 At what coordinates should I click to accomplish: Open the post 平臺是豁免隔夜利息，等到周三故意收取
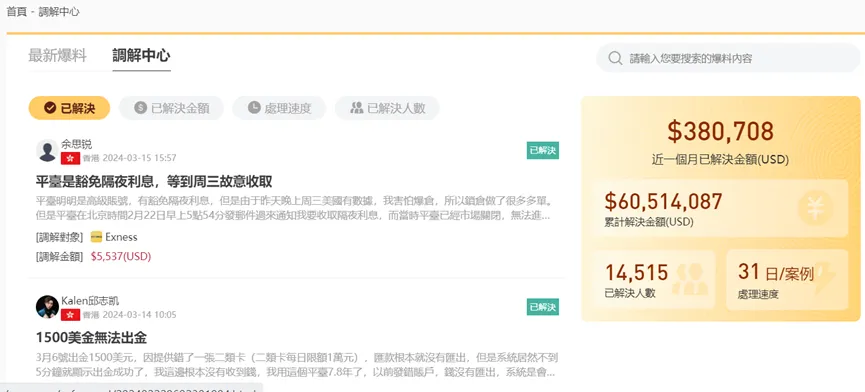coord(154,181)
